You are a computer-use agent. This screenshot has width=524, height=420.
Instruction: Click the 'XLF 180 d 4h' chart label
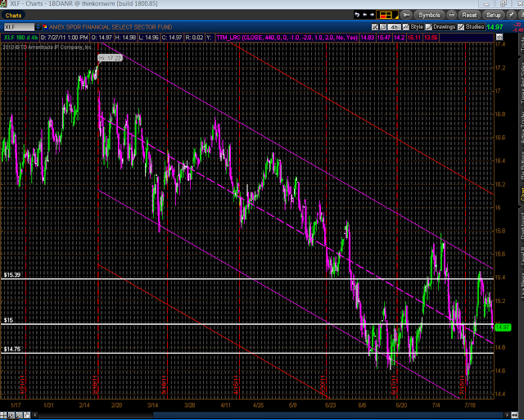[20, 38]
